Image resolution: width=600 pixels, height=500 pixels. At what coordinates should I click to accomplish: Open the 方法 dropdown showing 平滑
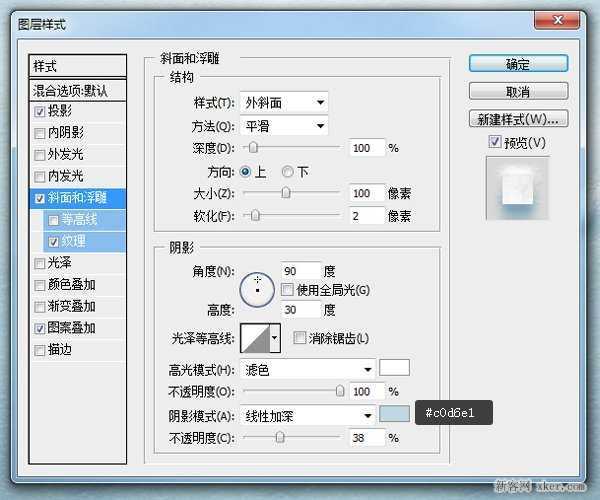click(286, 126)
